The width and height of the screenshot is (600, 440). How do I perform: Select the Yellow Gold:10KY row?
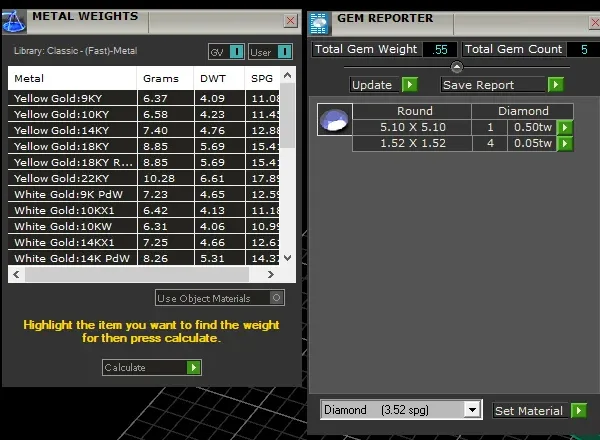143,114
